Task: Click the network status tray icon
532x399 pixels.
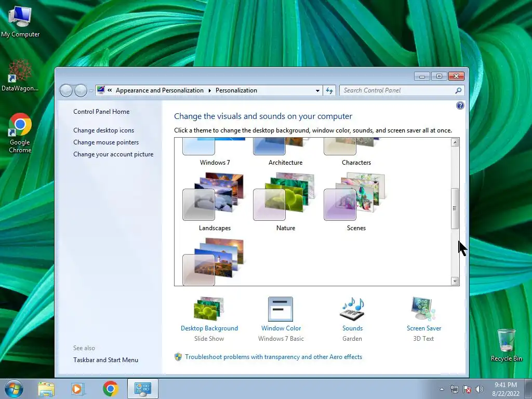Action: 454,389
